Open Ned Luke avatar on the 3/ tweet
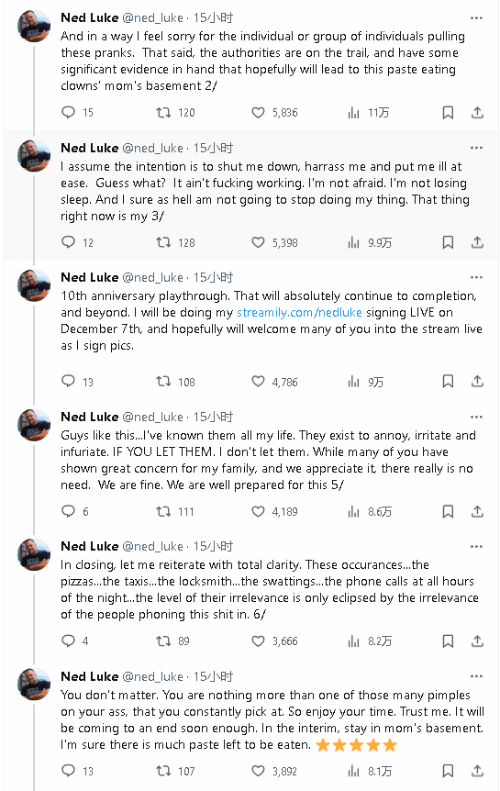The height and width of the screenshot is (791, 500). click(34, 155)
